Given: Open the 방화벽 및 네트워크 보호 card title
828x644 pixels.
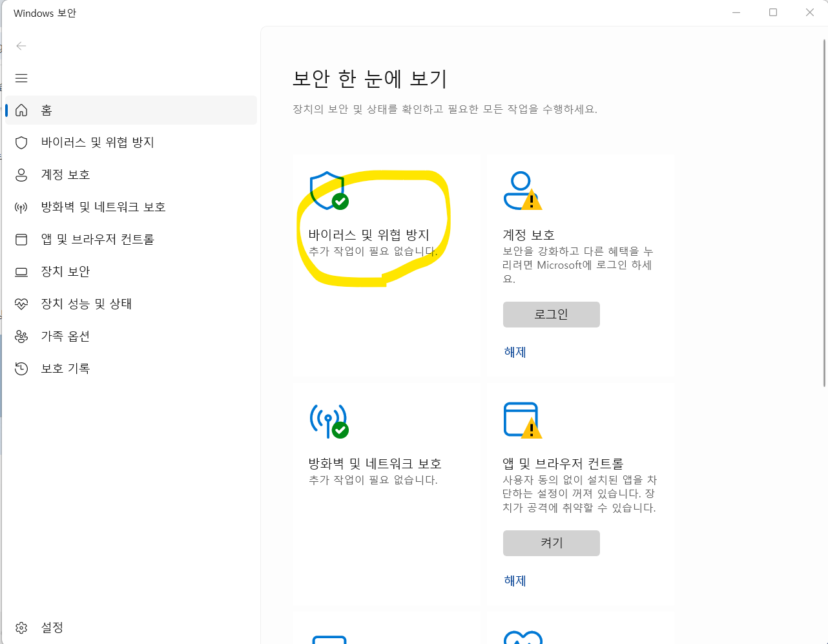Looking at the screenshot, I should click(375, 464).
